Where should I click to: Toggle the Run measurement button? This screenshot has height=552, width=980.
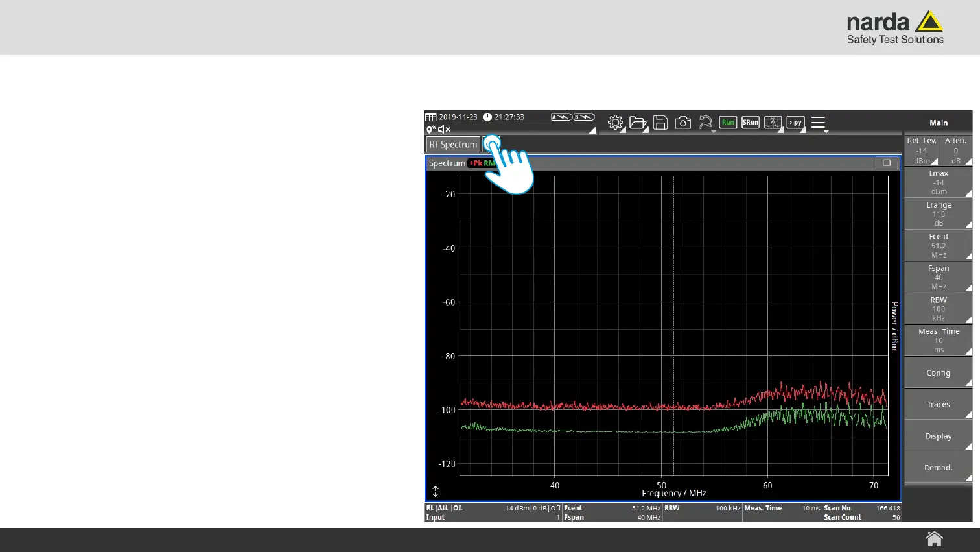(x=728, y=123)
